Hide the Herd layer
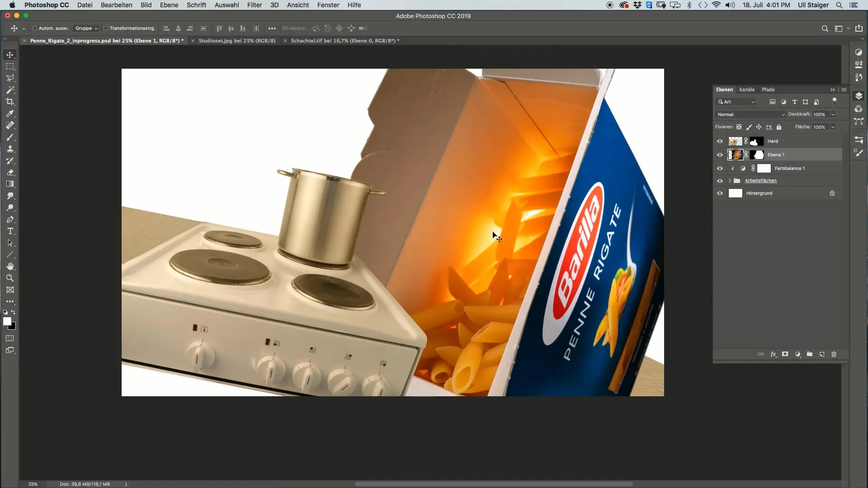 click(x=720, y=141)
